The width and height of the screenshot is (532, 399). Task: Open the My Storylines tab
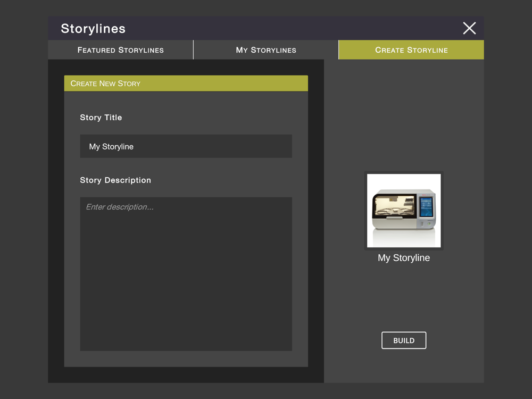point(266,50)
